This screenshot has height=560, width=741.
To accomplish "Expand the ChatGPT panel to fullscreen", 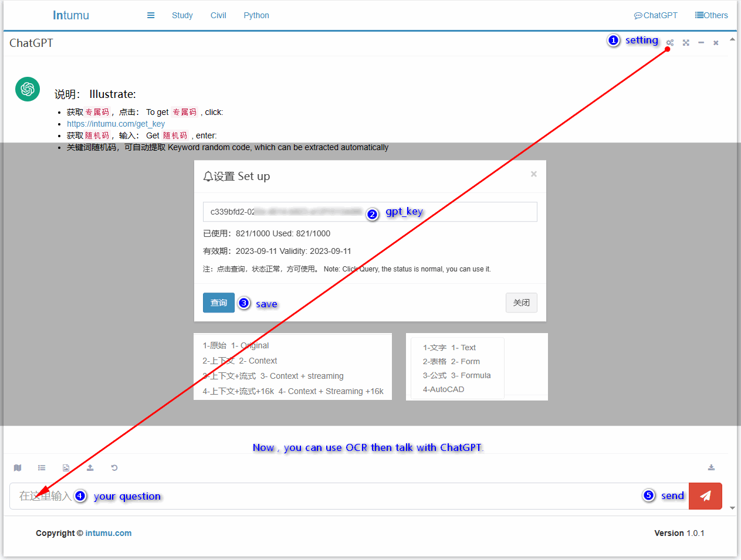I will pos(686,43).
